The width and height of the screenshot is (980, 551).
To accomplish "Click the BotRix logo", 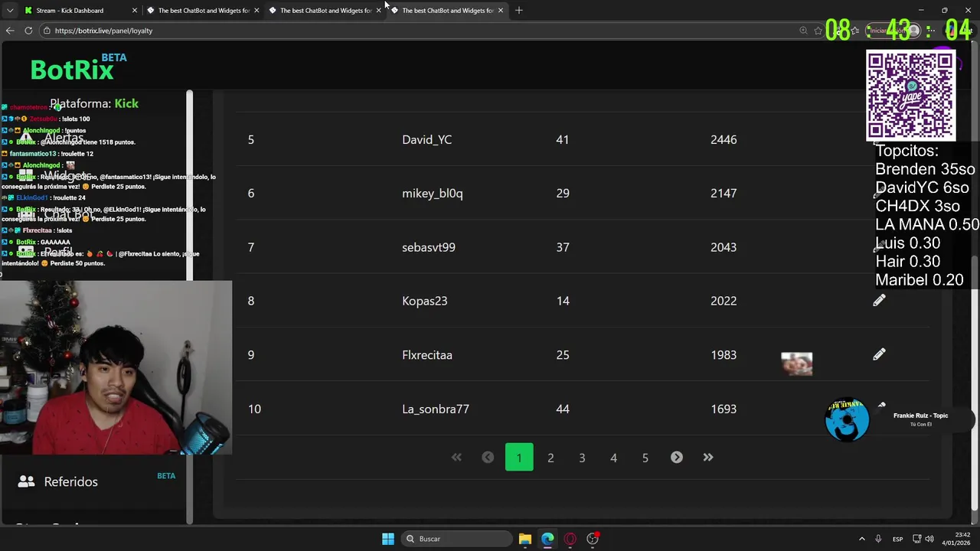I will pyautogui.click(x=72, y=70).
